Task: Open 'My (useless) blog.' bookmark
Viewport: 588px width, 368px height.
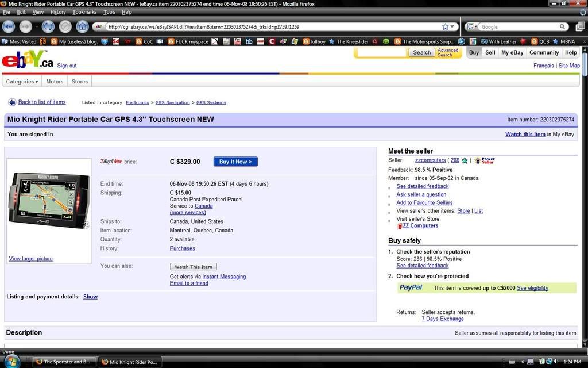Action: tap(74, 41)
